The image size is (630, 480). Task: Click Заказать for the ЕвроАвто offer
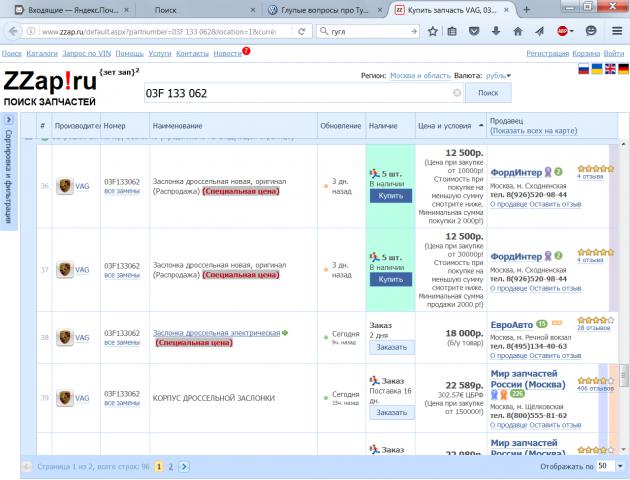click(x=392, y=347)
